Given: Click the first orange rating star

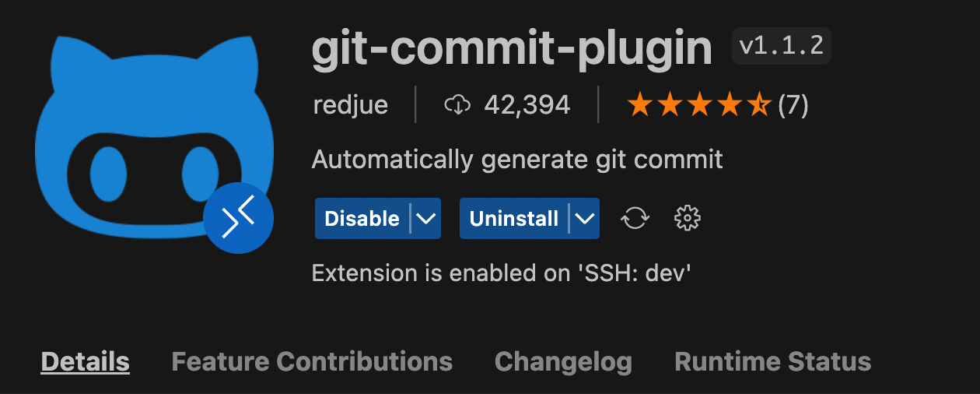Looking at the screenshot, I should pos(640,104).
